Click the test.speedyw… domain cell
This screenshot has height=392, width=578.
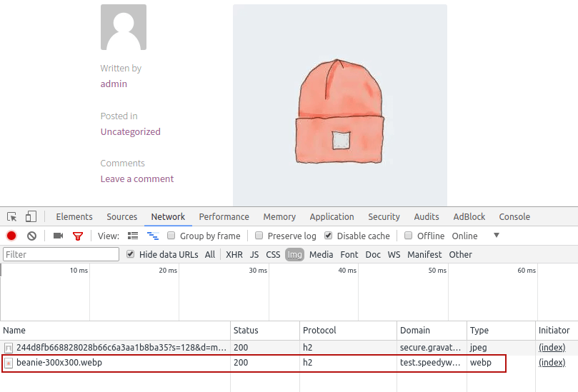point(430,363)
